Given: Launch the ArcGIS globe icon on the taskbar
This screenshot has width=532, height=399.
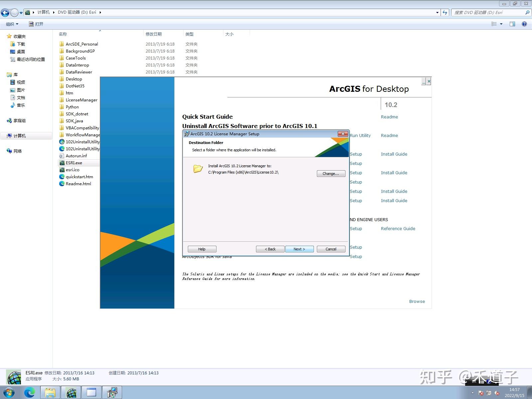Looking at the screenshot, I should click(x=71, y=392).
